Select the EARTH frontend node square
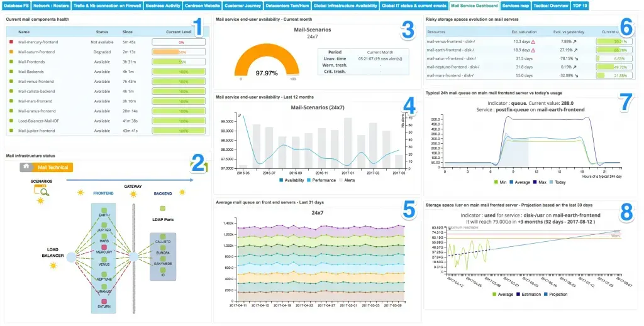 (104, 210)
